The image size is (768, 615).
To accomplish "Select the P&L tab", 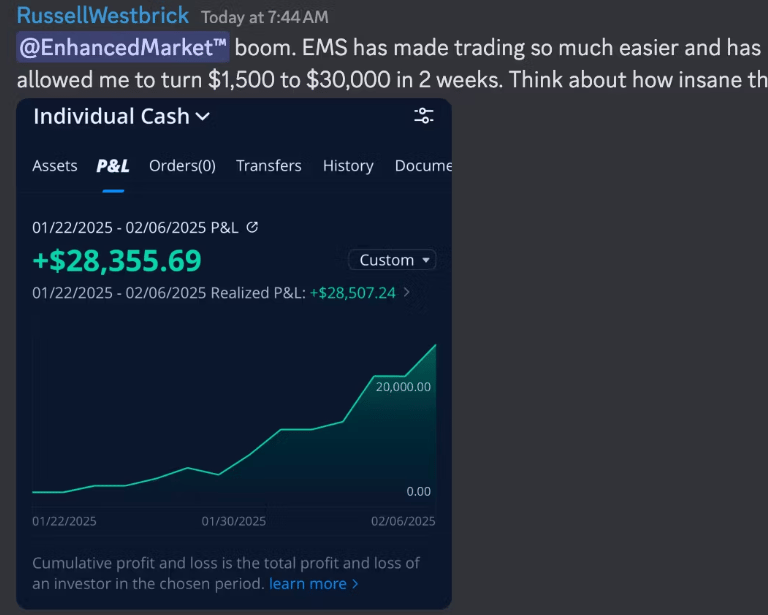I will tap(113, 166).
